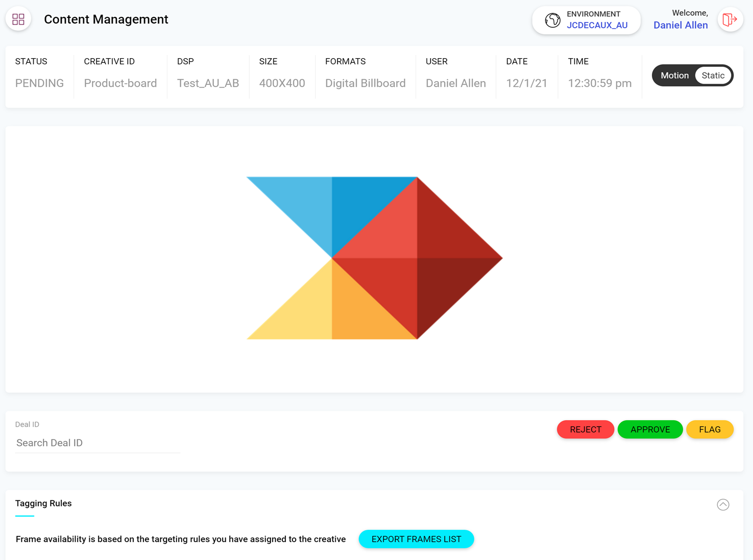The height and width of the screenshot is (560, 753).
Task: Click the creative preview image
Action: [x=374, y=258]
